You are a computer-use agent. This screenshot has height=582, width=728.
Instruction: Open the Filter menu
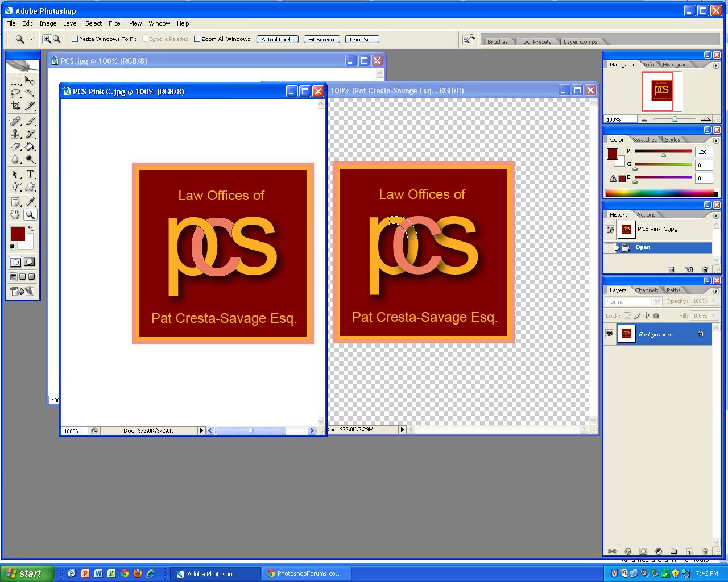[115, 23]
